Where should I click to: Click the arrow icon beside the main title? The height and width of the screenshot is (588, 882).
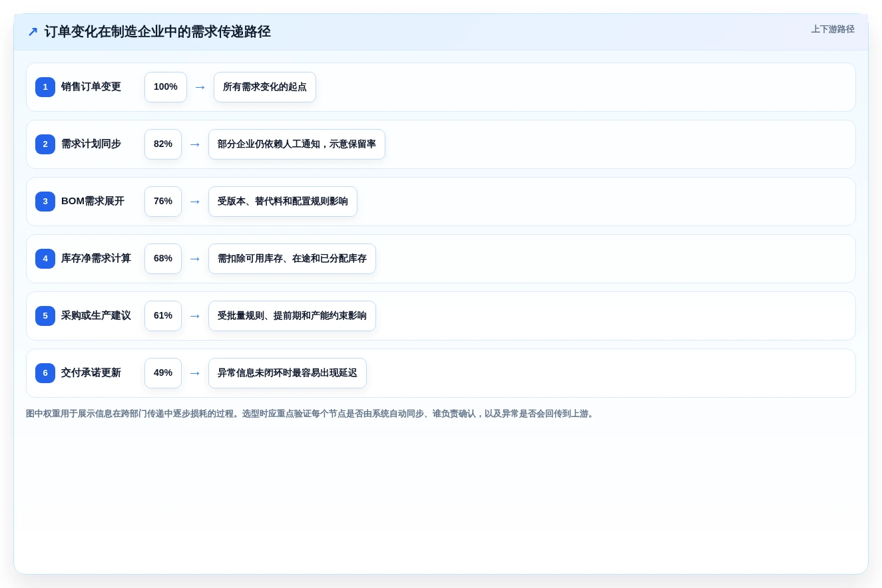pyautogui.click(x=33, y=32)
